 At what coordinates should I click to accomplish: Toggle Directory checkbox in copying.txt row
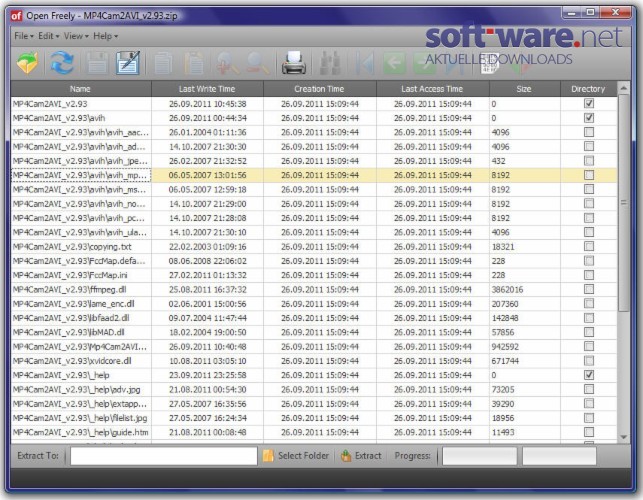tap(589, 246)
